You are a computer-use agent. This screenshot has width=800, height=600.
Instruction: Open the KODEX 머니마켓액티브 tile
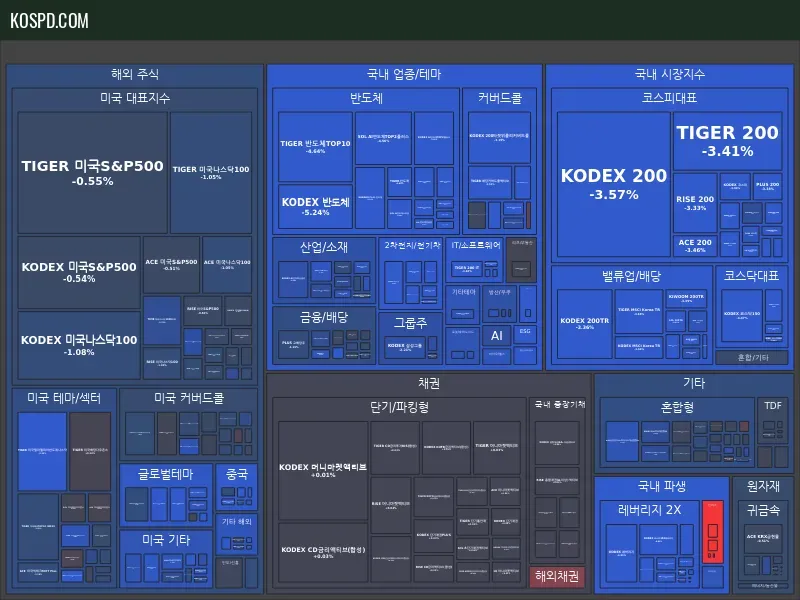[x=322, y=470]
